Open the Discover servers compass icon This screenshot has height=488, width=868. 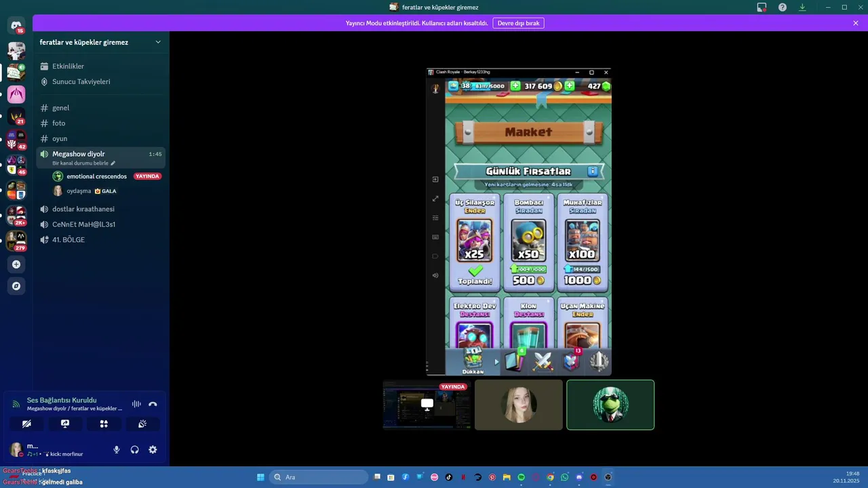tap(16, 286)
